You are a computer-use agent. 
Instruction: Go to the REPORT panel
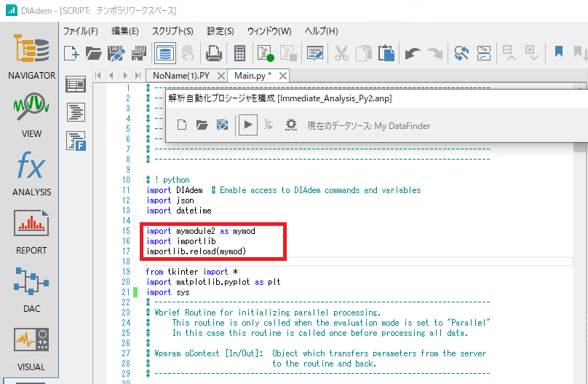(x=31, y=232)
